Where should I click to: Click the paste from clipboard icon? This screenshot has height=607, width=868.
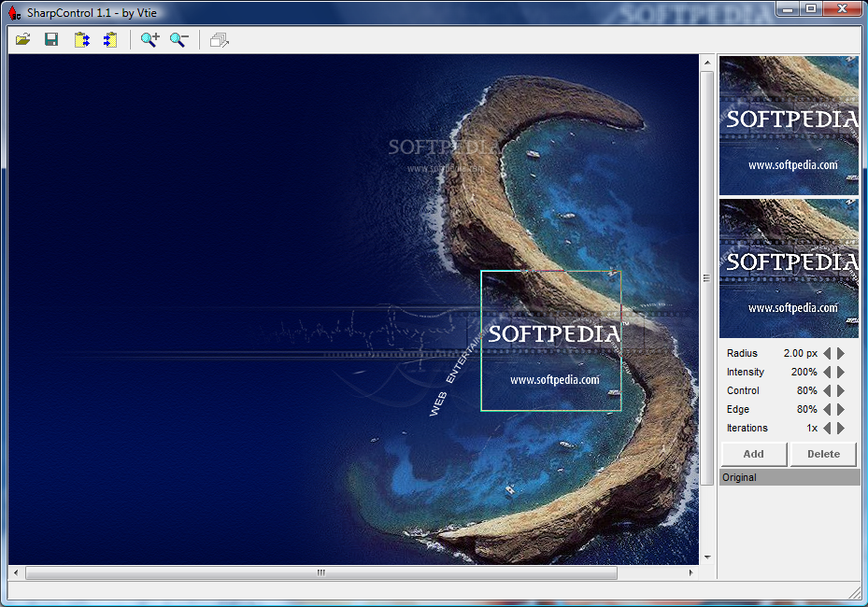pos(109,40)
